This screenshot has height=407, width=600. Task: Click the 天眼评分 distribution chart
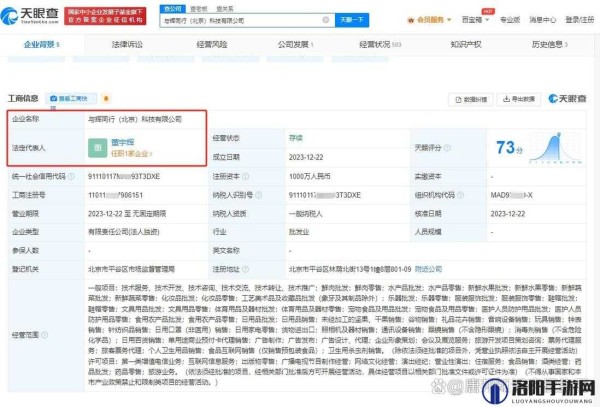(x=556, y=148)
